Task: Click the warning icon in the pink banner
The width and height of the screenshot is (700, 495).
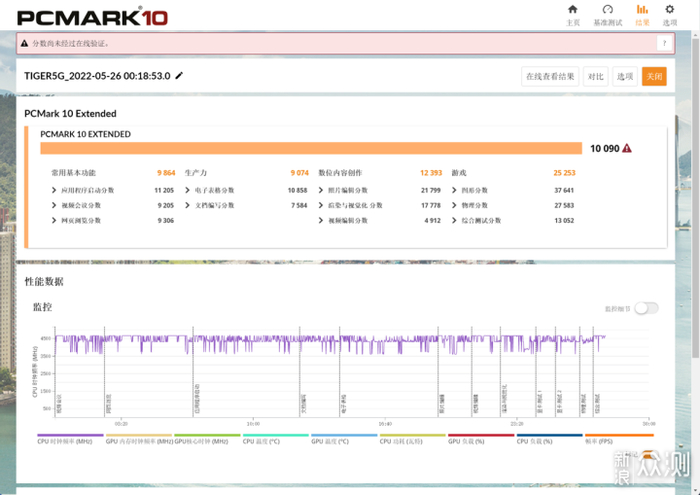Action: [x=24, y=43]
